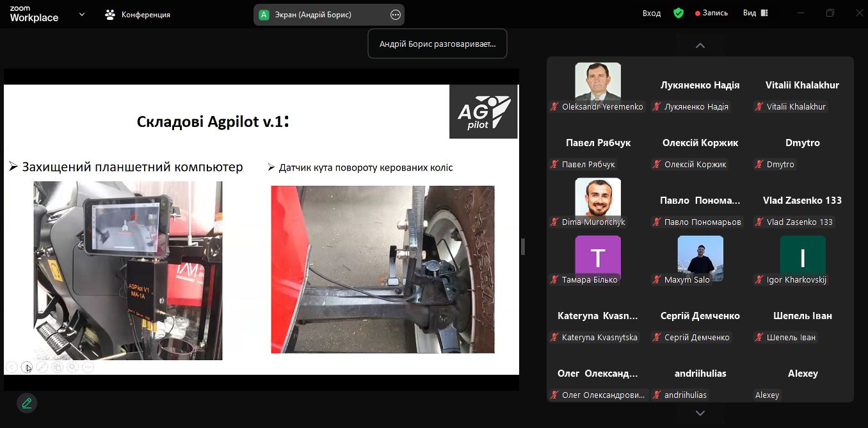Click the muted mic icon by Тамара Білько

tap(554, 280)
